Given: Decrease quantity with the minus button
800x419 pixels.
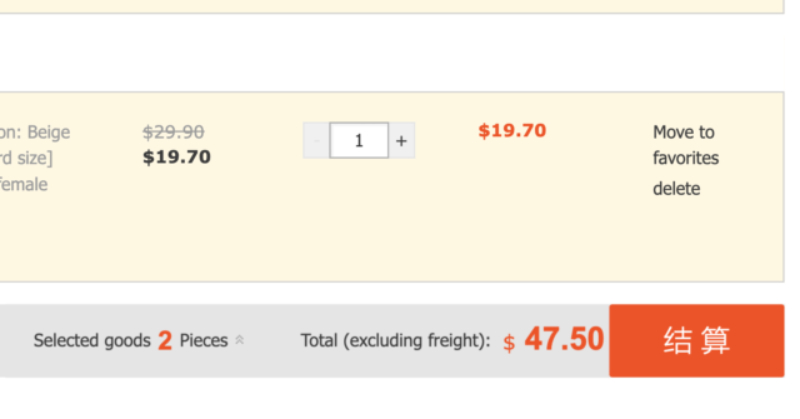Looking at the screenshot, I should point(316,140).
